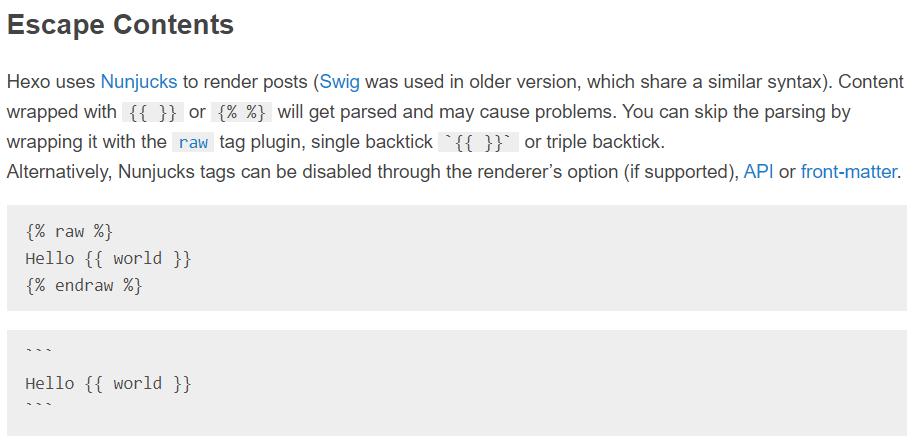Click the {% raw %} line in code block
The height and width of the screenshot is (443, 914).
point(69,232)
